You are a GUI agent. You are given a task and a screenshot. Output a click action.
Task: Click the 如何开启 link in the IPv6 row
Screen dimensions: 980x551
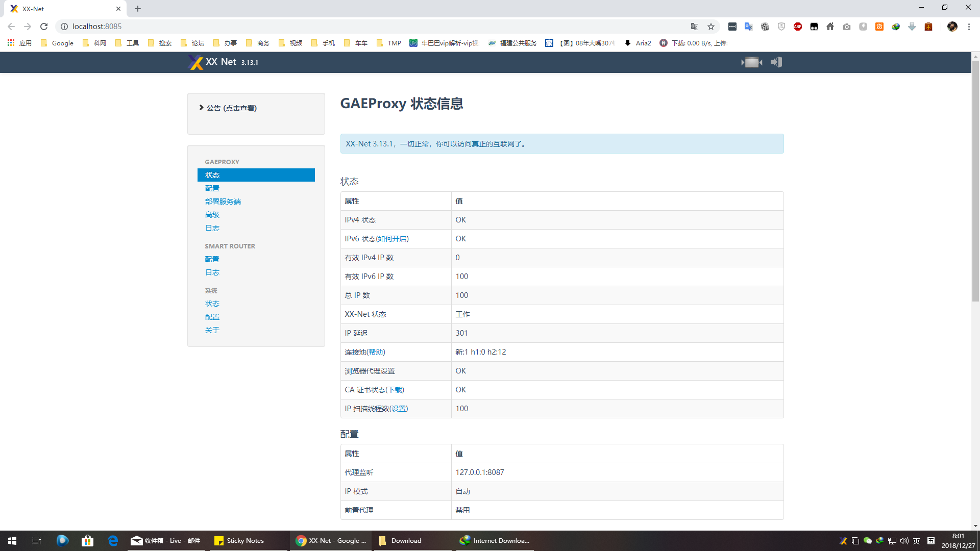(x=393, y=239)
